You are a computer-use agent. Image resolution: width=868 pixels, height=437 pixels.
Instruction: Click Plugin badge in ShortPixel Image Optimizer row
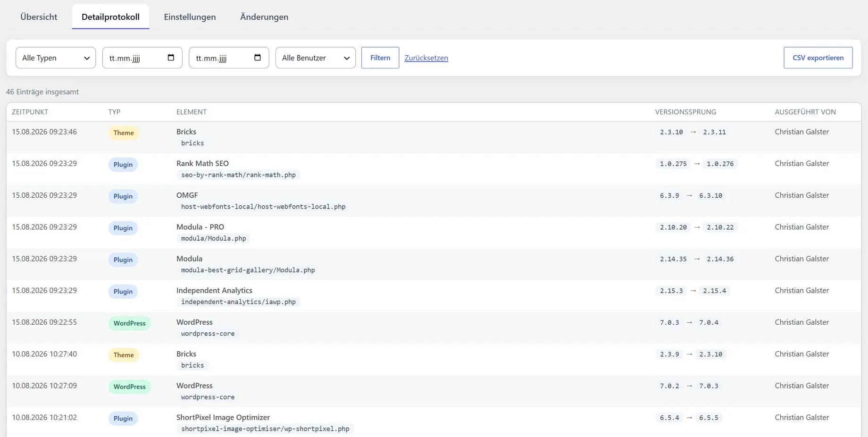tap(123, 419)
